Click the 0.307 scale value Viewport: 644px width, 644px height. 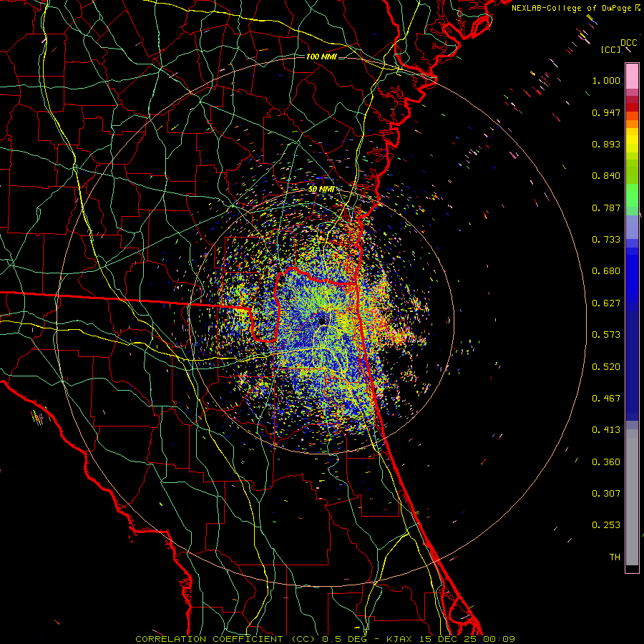click(x=606, y=494)
